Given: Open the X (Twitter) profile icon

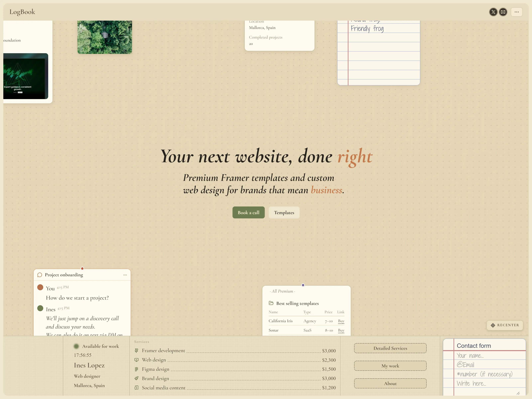Looking at the screenshot, I should click(493, 12).
